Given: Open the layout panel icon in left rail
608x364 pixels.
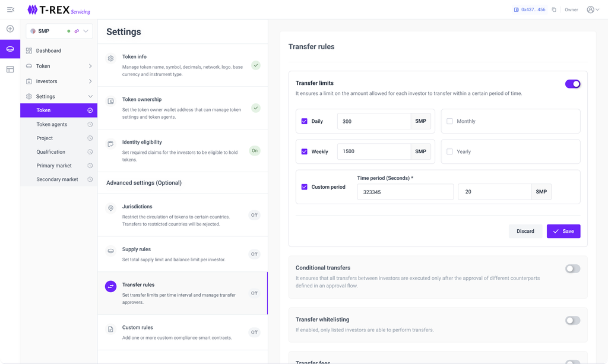Looking at the screenshot, I should (10, 69).
